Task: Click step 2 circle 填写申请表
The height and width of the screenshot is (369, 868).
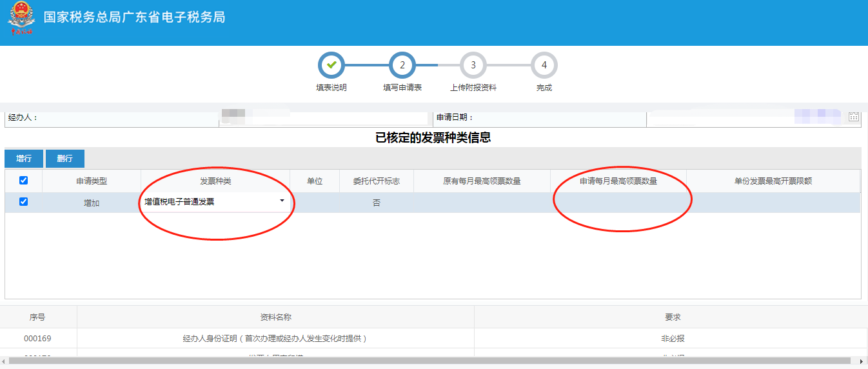Action: click(402, 65)
